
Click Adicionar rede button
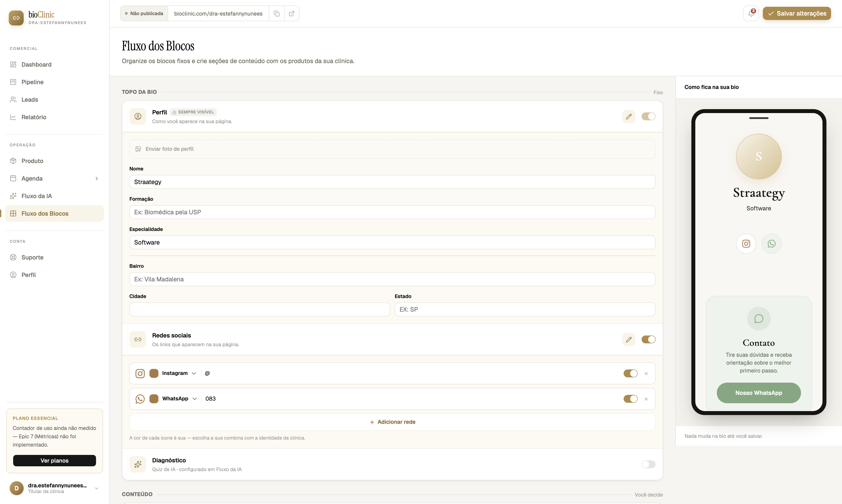[x=392, y=422]
